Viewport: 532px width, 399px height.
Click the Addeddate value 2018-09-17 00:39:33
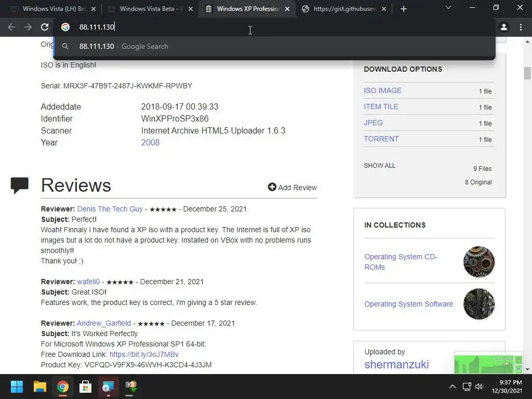click(179, 107)
